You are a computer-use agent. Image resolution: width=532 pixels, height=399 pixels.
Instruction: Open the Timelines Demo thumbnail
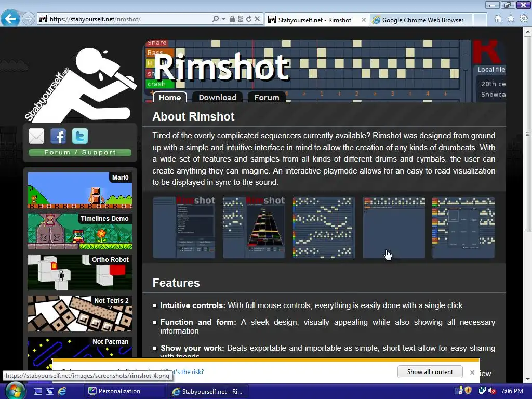80,231
